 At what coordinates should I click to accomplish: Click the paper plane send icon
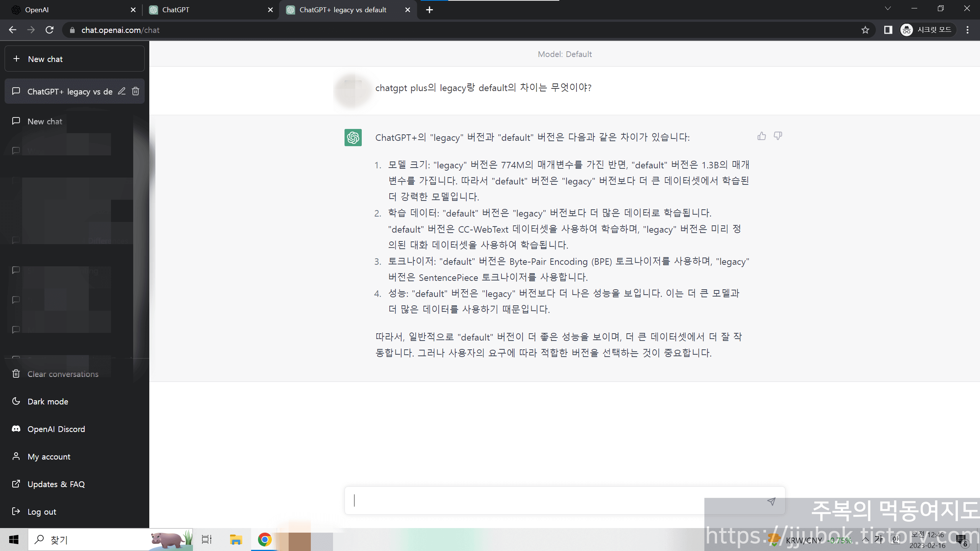click(772, 501)
